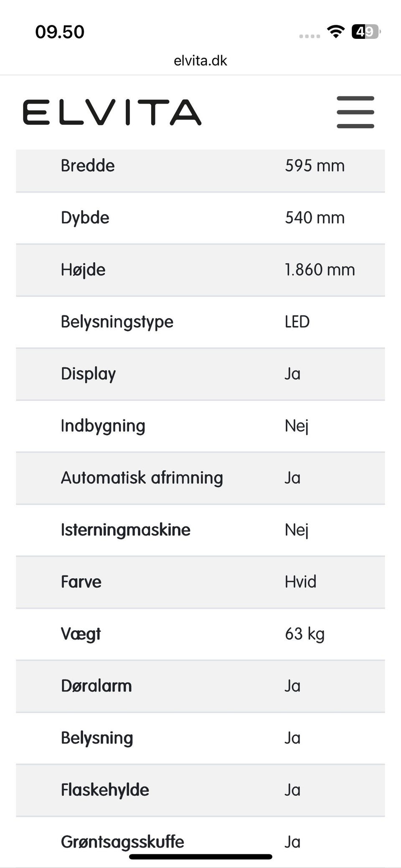Viewport: 401px width, 868px height.
Task: Click the Døralarm label
Action: tap(96, 686)
